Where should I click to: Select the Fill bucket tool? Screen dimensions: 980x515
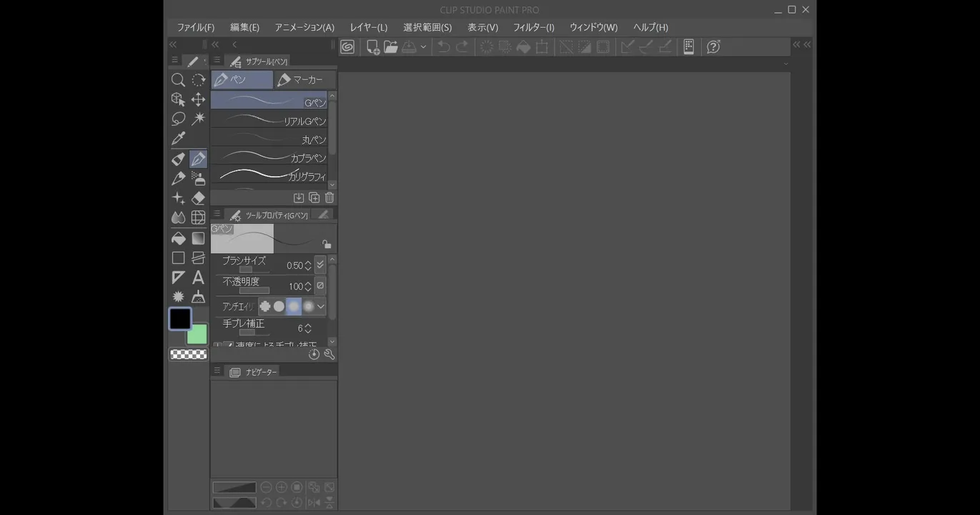tap(178, 238)
